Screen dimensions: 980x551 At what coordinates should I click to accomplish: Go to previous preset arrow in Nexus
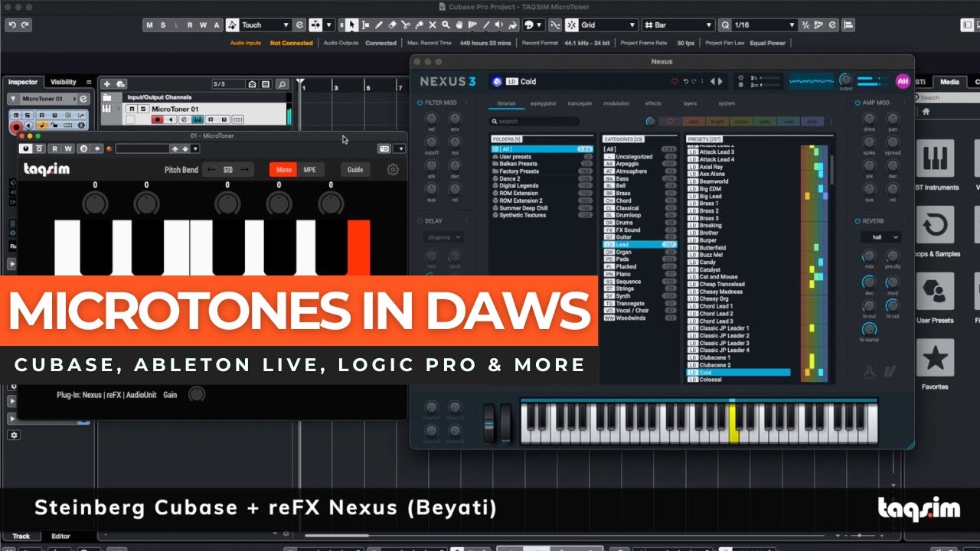[713, 81]
